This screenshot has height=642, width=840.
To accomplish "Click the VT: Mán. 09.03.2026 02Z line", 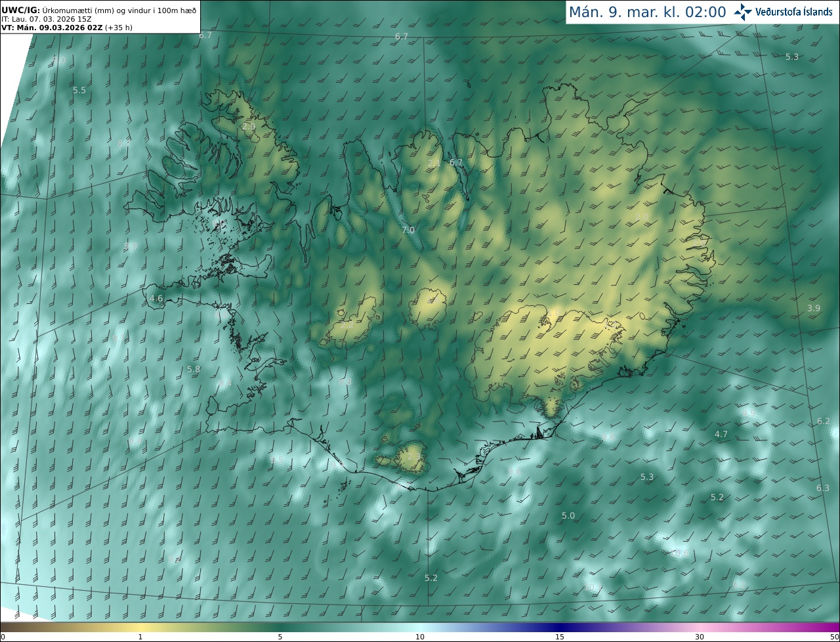I will [x=67, y=27].
